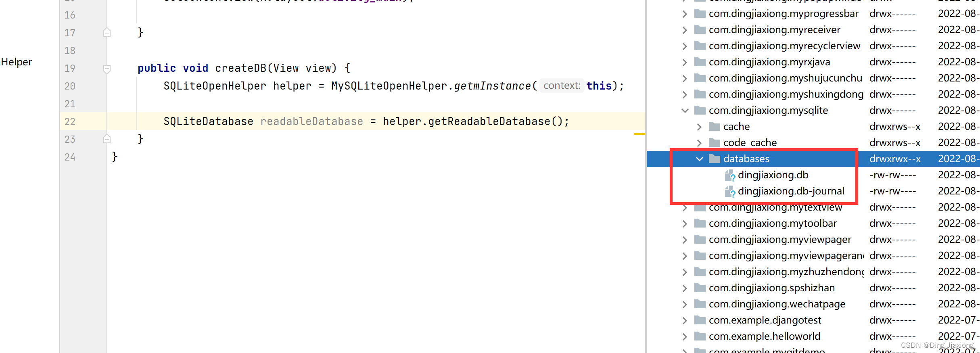Click the code_cache folder icon

coord(715,142)
